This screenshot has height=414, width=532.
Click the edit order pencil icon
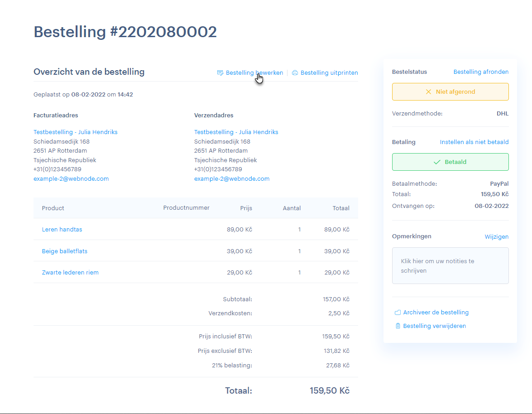(x=220, y=73)
